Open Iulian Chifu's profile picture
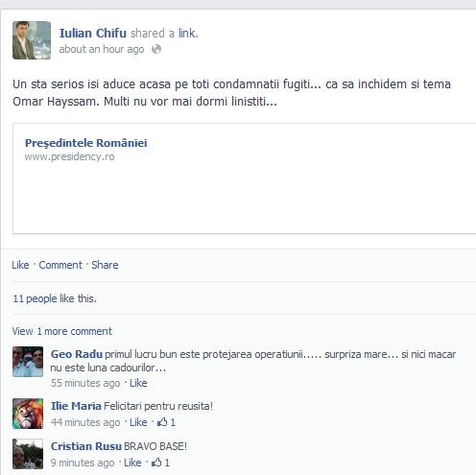Screen dimensions: 476x475 tap(32, 40)
